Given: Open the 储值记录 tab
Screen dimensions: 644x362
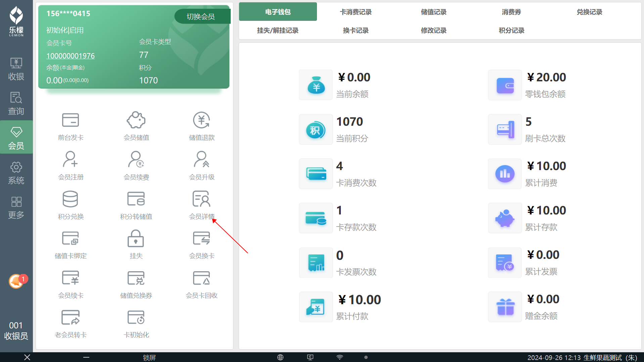Looking at the screenshot, I should [x=433, y=12].
